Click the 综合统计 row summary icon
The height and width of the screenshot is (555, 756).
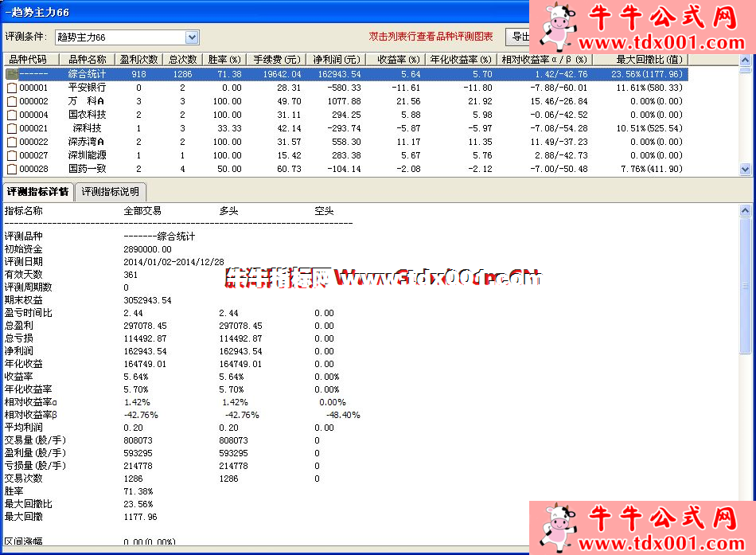12,74
